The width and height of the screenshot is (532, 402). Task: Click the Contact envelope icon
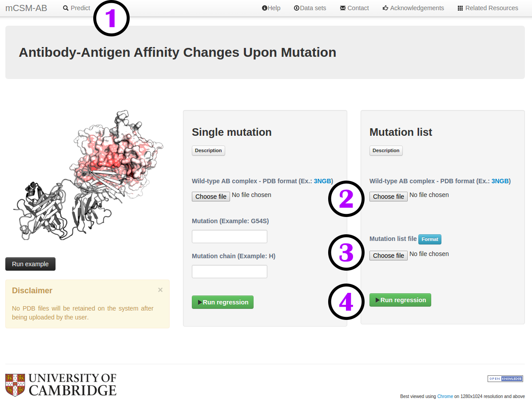coord(343,8)
